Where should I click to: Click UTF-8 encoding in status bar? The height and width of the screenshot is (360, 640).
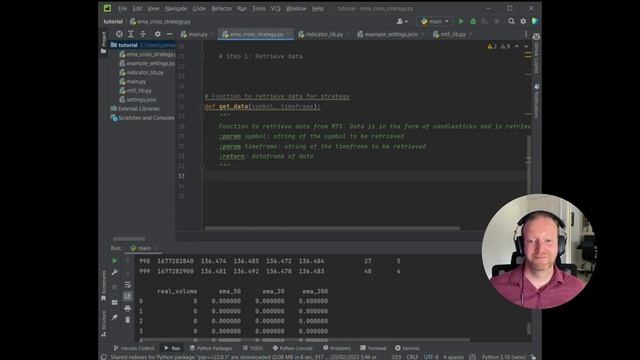tap(431, 357)
